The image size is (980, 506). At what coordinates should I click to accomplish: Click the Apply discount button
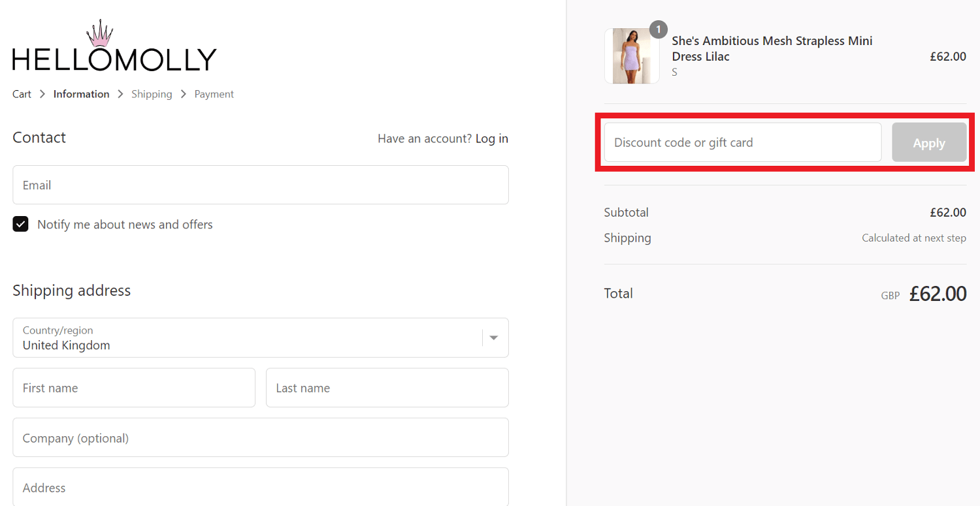click(x=929, y=142)
